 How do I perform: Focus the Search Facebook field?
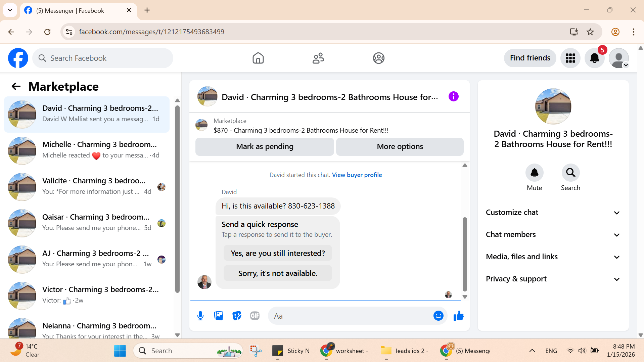[103, 58]
